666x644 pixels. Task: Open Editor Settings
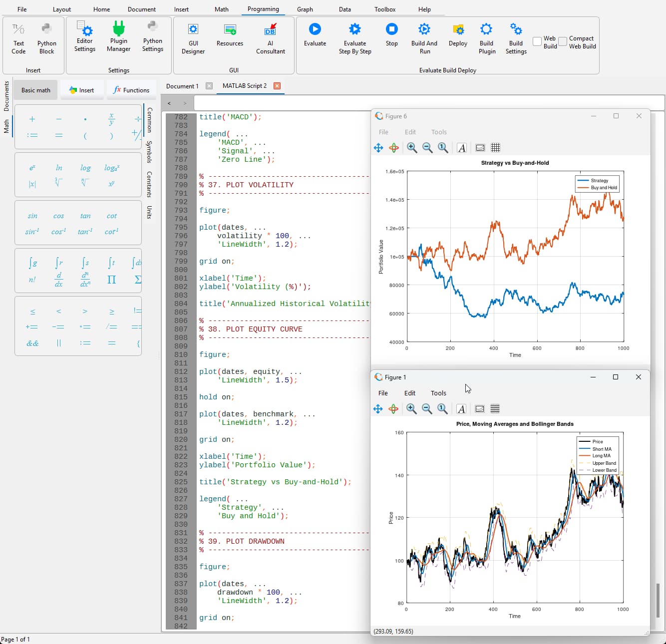pos(85,36)
